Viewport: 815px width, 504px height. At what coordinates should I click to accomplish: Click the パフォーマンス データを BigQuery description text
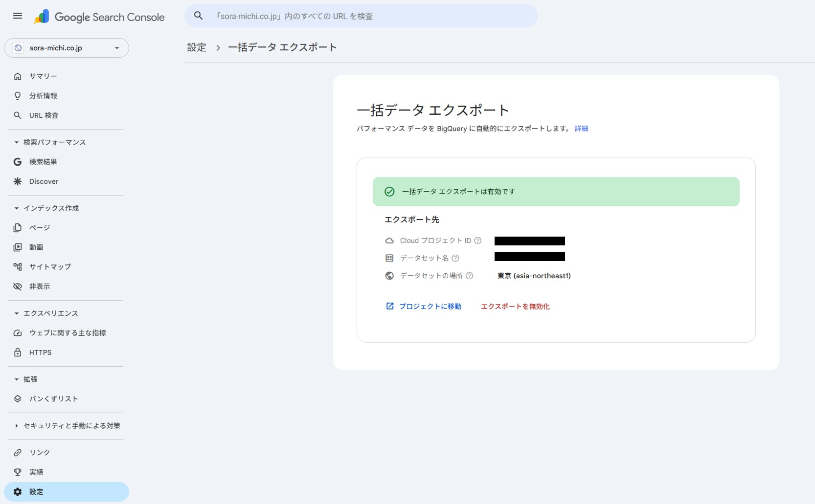(464, 129)
